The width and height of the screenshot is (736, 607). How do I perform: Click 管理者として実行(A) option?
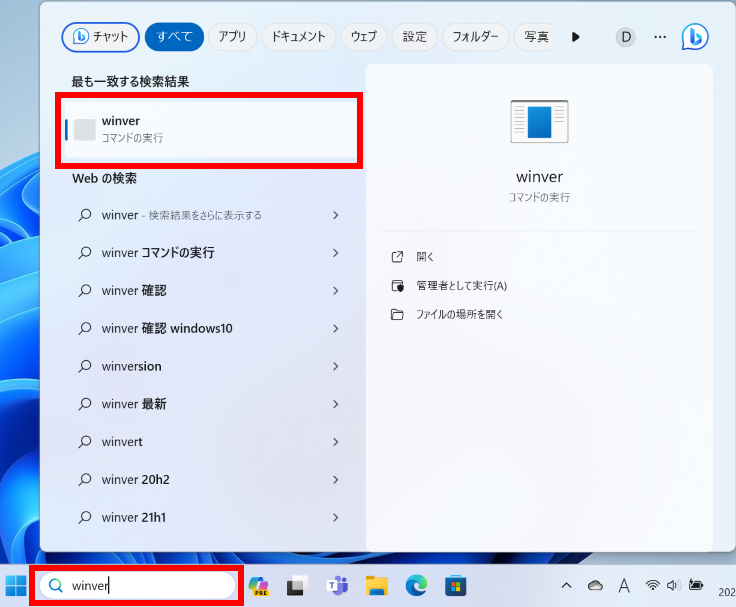461,286
